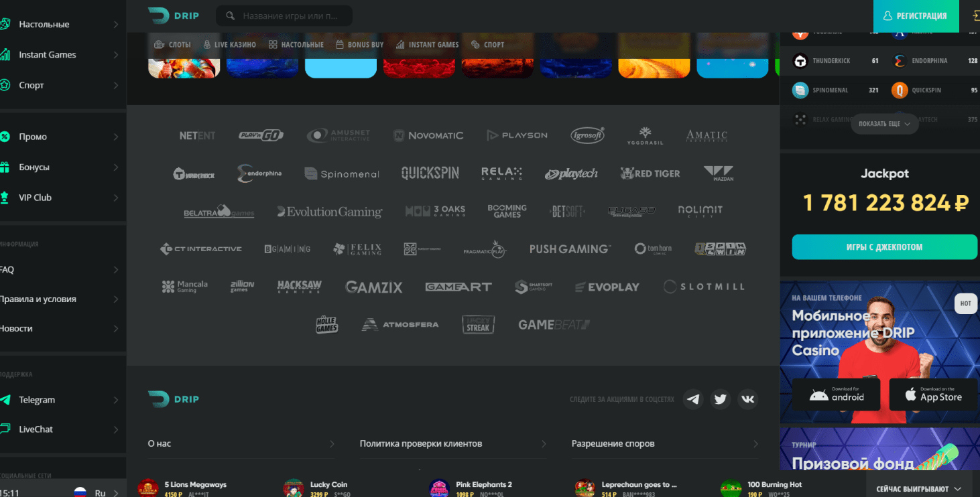This screenshot has height=497, width=980.
Task: Focus the game name search field
Action: (284, 16)
